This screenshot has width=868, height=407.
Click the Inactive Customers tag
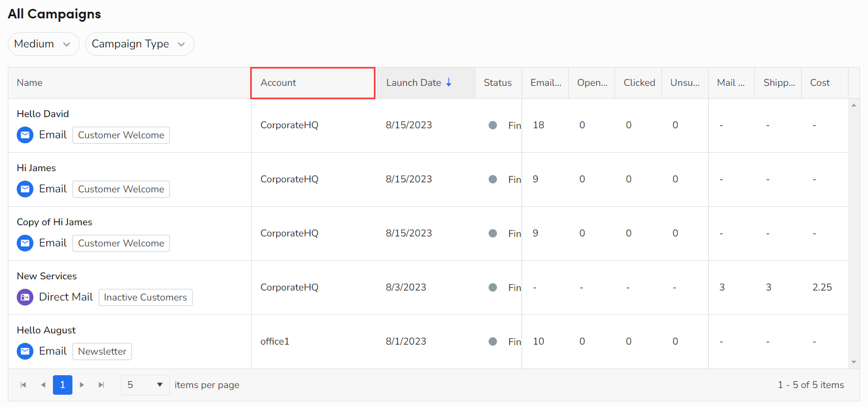coord(145,297)
